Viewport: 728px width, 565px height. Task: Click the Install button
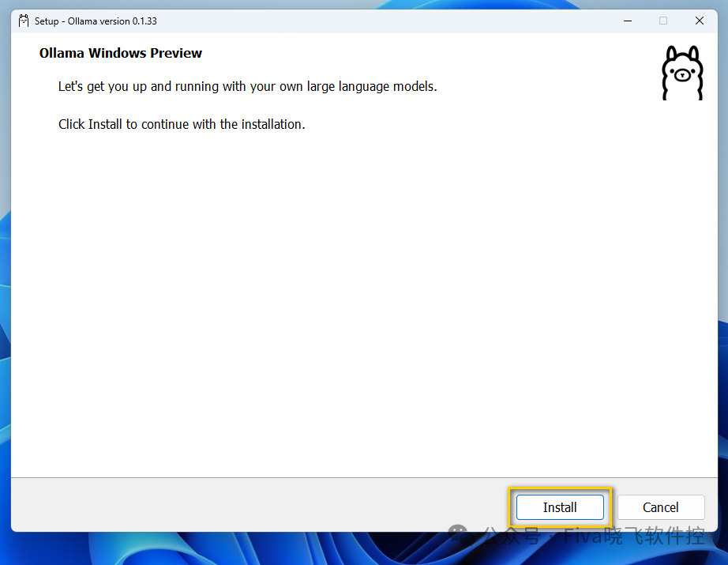(560, 507)
